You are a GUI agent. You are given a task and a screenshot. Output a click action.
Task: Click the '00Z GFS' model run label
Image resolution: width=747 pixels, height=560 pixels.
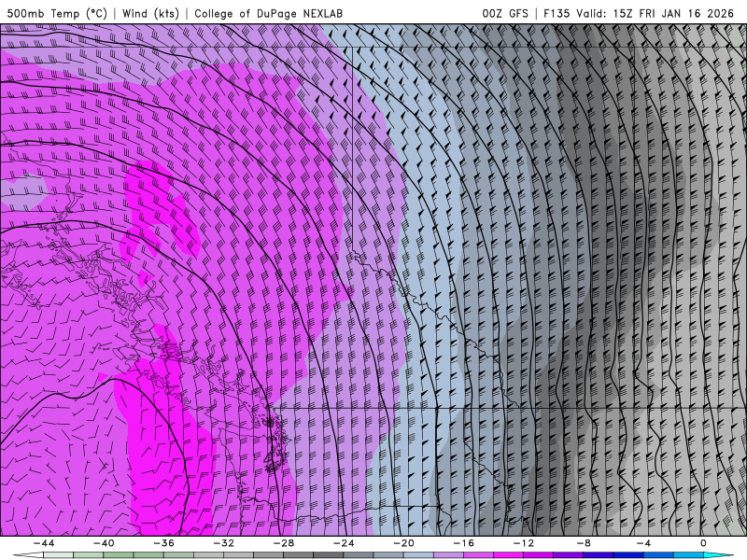[505, 13]
